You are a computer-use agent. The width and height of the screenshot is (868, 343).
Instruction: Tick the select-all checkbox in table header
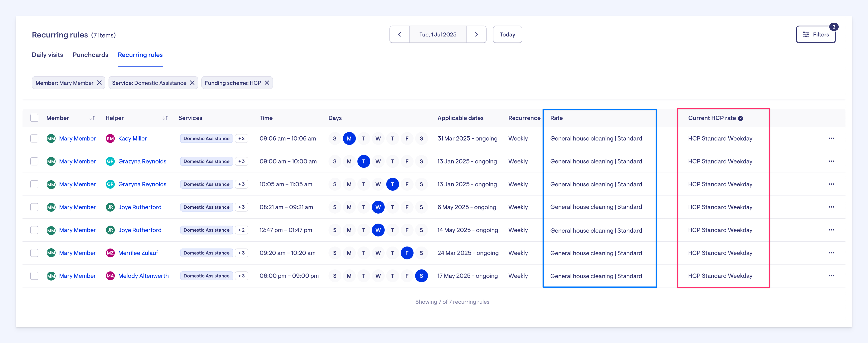pos(34,118)
